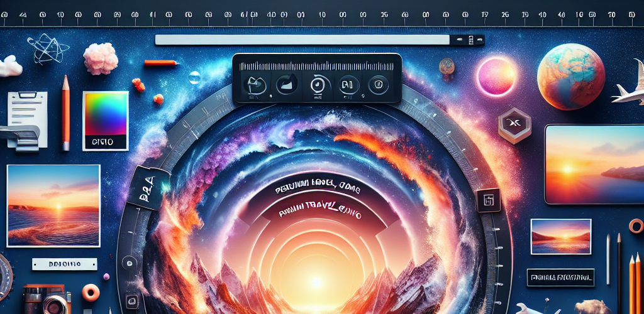The height and width of the screenshot is (314, 644).
Task: Click the circular dial icon in the toolbar
Action: (316, 84)
